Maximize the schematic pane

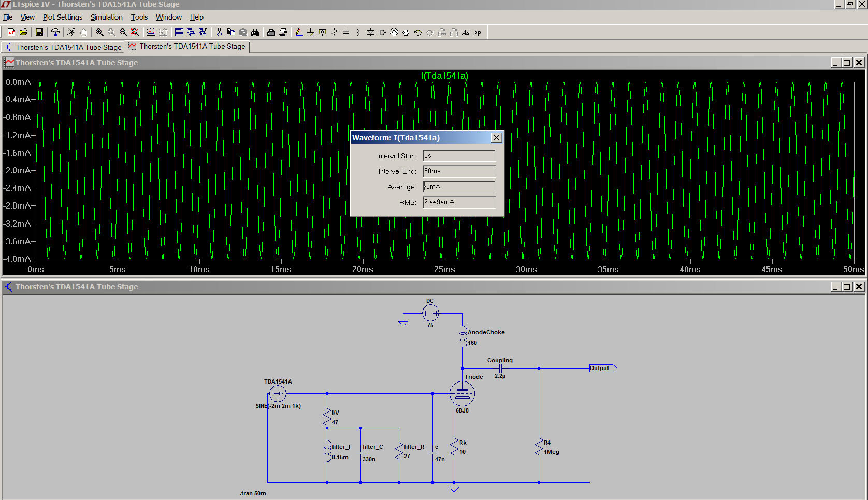847,287
